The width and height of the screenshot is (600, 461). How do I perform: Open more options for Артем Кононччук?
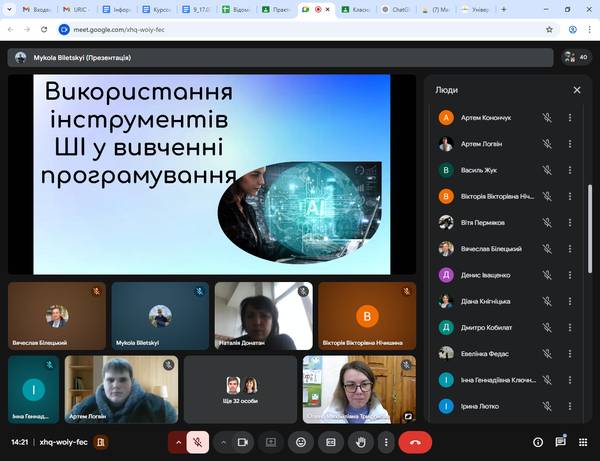click(570, 117)
